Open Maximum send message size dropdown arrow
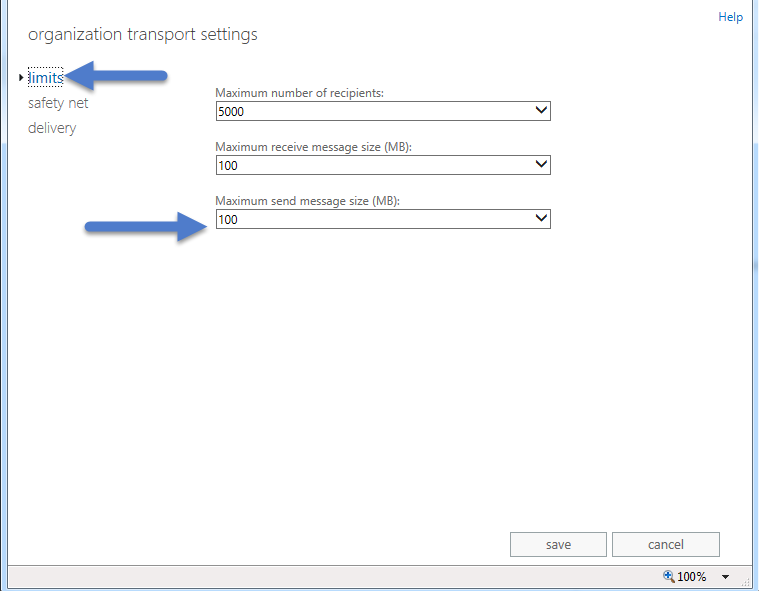759x591 pixels. tap(541, 219)
